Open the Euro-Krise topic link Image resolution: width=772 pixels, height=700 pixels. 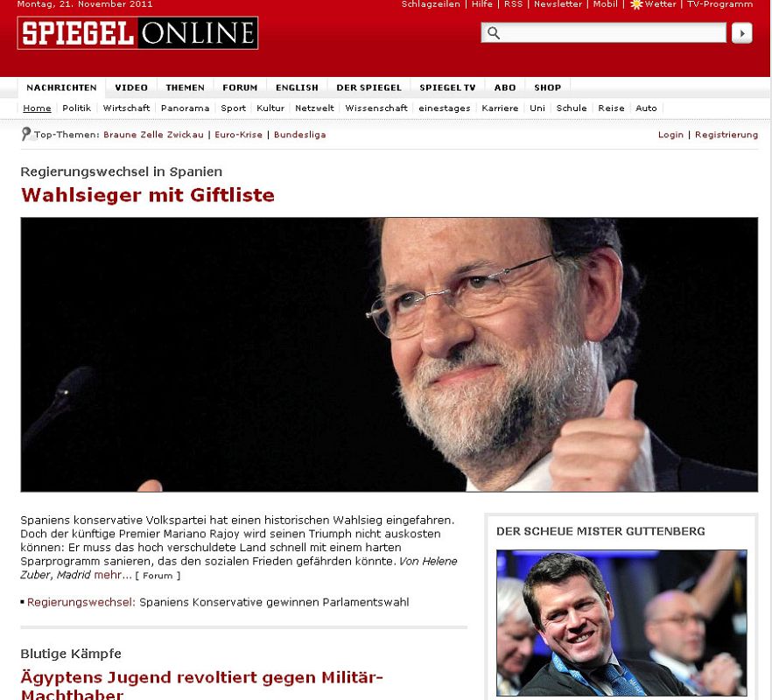pos(238,135)
